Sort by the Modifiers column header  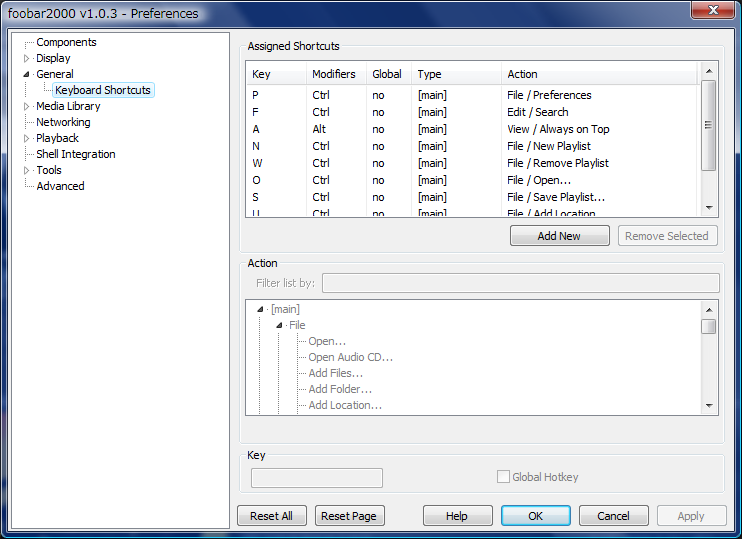coord(336,74)
